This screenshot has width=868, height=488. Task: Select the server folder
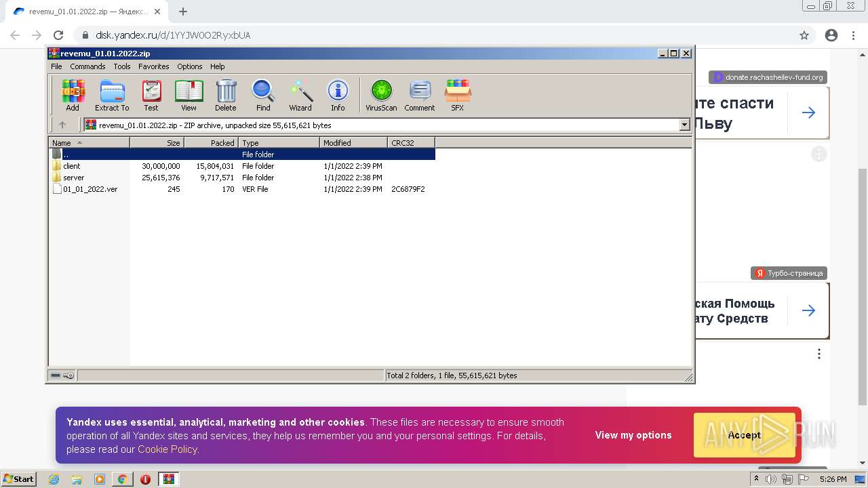(x=73, y=178)
